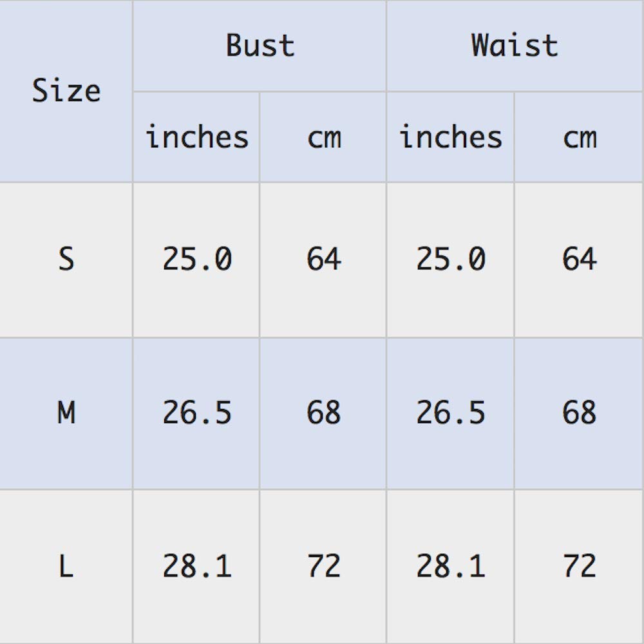Click the Size column header cell
Viewport: 644px width, 644px height.
pos(66,91)
